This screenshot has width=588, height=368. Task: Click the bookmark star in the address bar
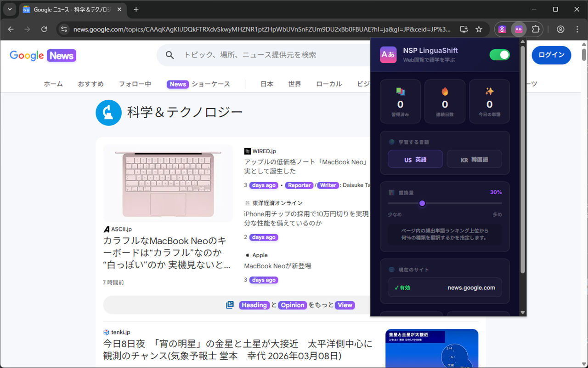pyautogui.click(x=479, y=29)
